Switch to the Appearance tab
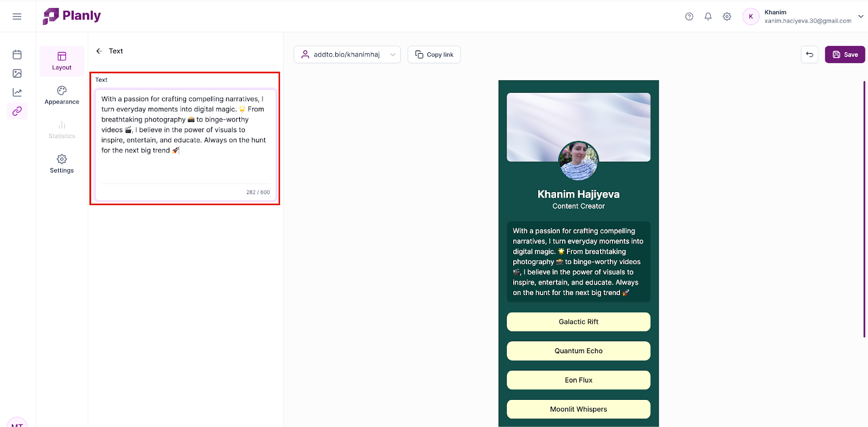The width and height of the screenshot is (868, 427). pos(62,95)
